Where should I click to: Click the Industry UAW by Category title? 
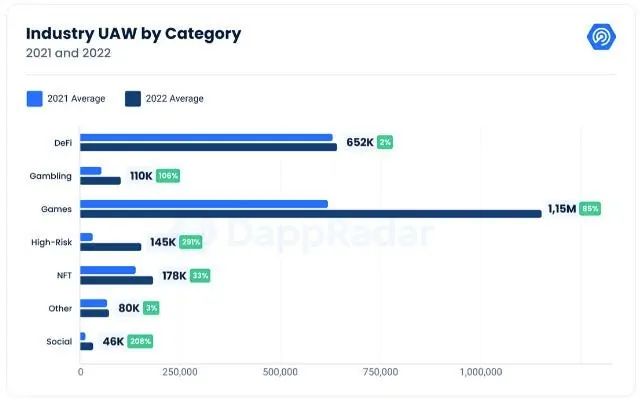pos(133,34)
